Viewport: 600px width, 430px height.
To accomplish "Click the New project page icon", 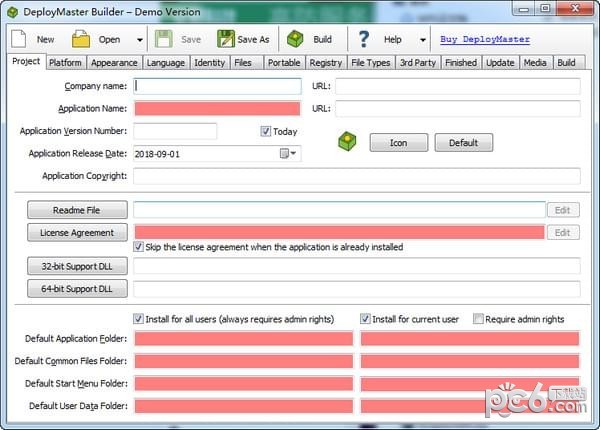I will [18, 39].
